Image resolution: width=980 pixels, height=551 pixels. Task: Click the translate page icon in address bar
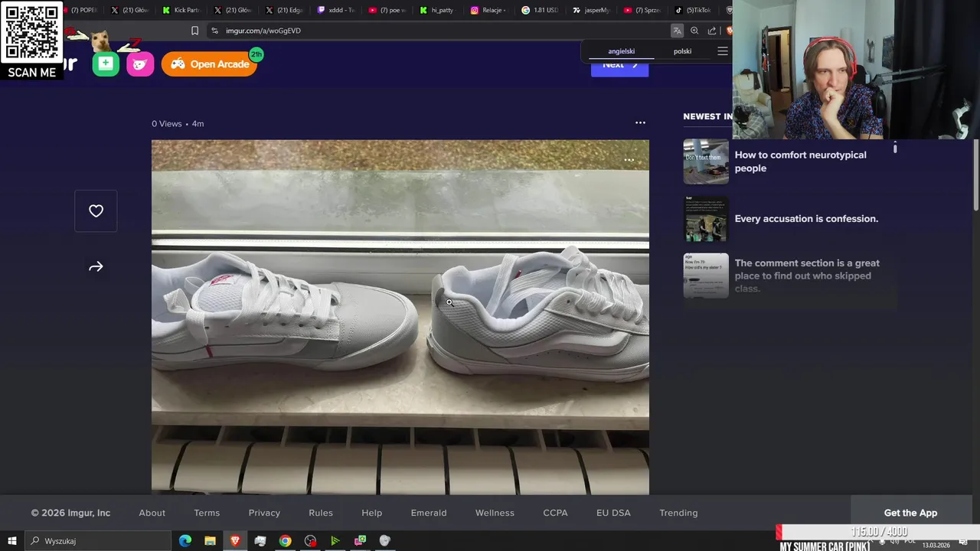tap(677, 31)
